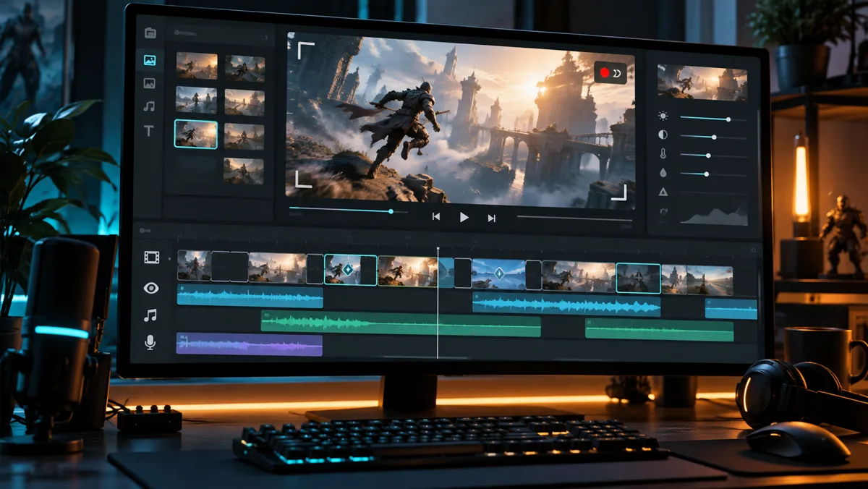Select the long blue audio clip right of playhead
The image size is (868, 489).
(x=566, y=305)
